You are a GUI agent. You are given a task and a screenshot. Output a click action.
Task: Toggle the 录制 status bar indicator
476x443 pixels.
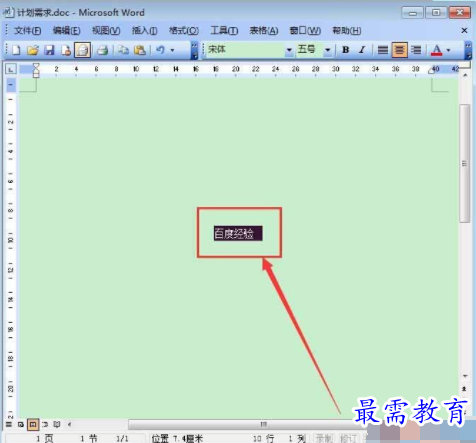pyautogui.click(x=324, y=438)
